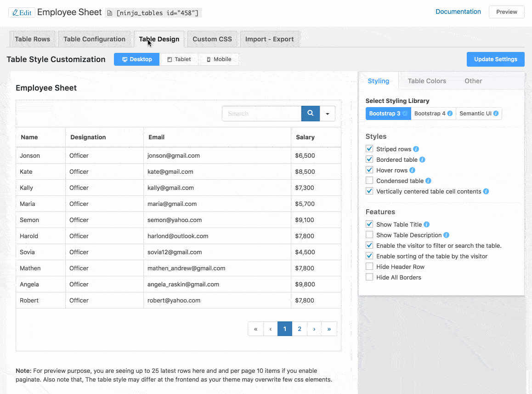The image size is (532, 394).
Task: Toggle Striped rows checkbox
Action: [x=369, y=149]
